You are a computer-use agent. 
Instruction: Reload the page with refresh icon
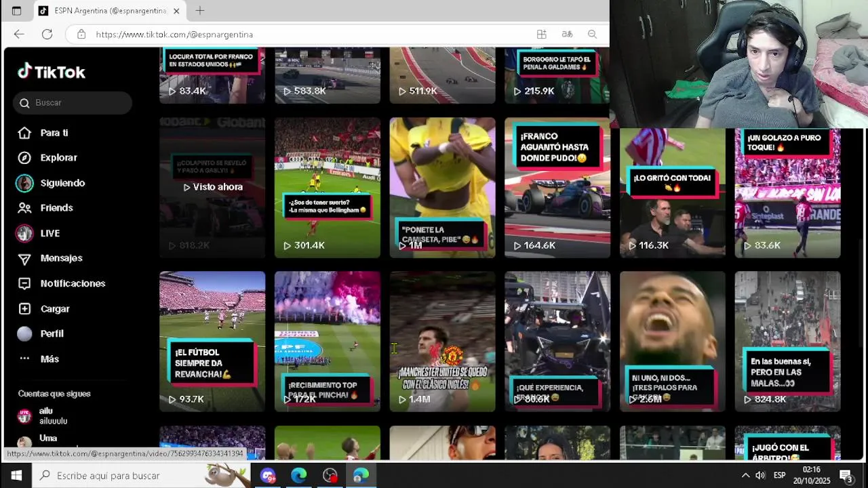tap(47, 34)
